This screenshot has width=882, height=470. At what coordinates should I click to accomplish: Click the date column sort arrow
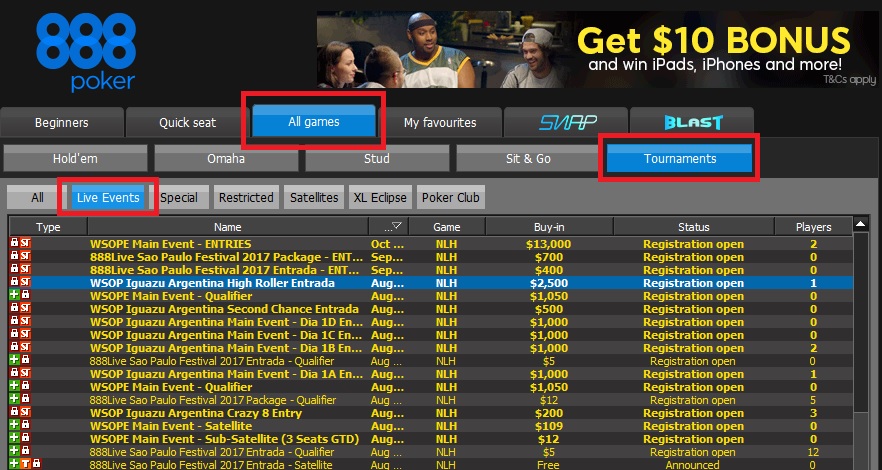[396, 226]
